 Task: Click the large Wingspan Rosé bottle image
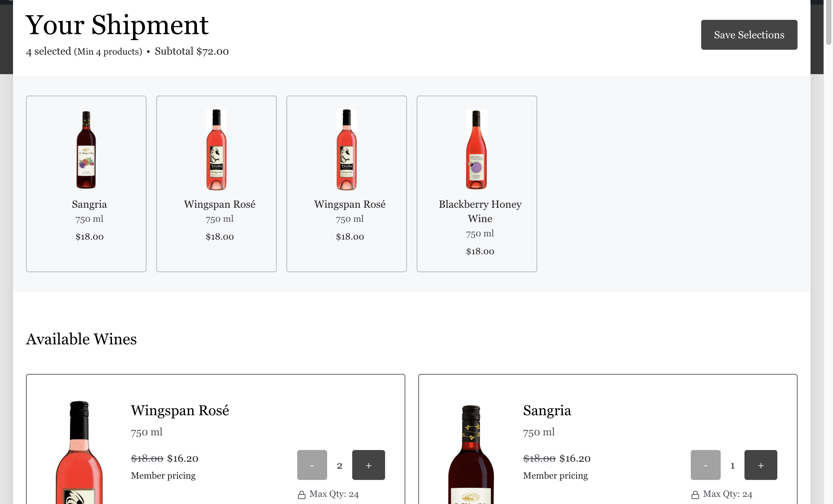(79, 453)
